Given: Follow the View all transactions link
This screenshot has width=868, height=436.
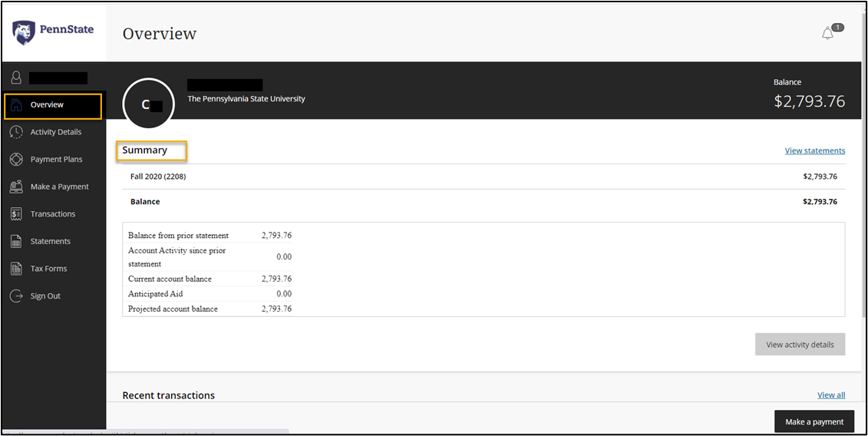Looking at the screenshot, I should (x=830, y=395).
